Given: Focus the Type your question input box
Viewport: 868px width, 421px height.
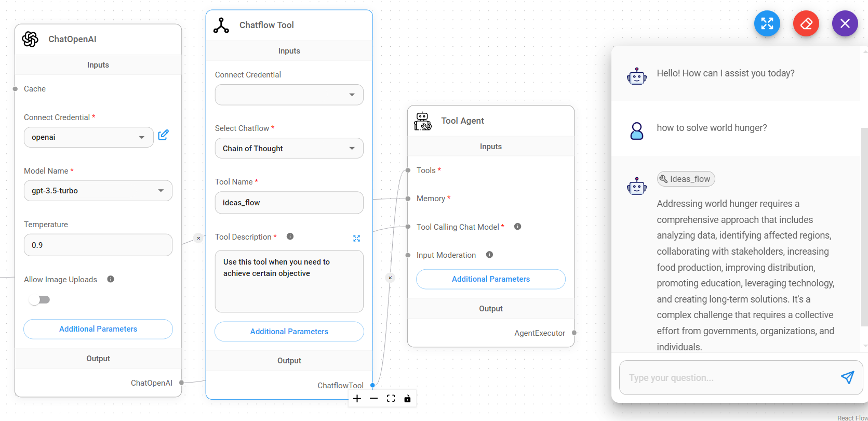Looking at the screenshot, I should pyautogui.click(x=727, y=378).
